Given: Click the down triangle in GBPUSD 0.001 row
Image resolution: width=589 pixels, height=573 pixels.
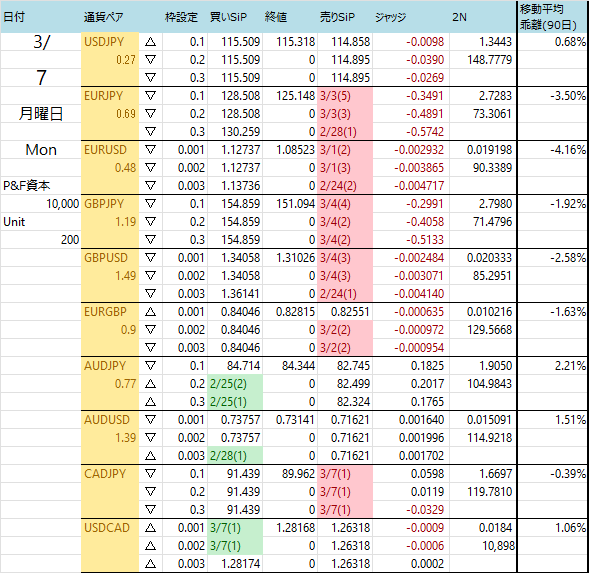Looking at the screenshot, I should click(150, 258).
